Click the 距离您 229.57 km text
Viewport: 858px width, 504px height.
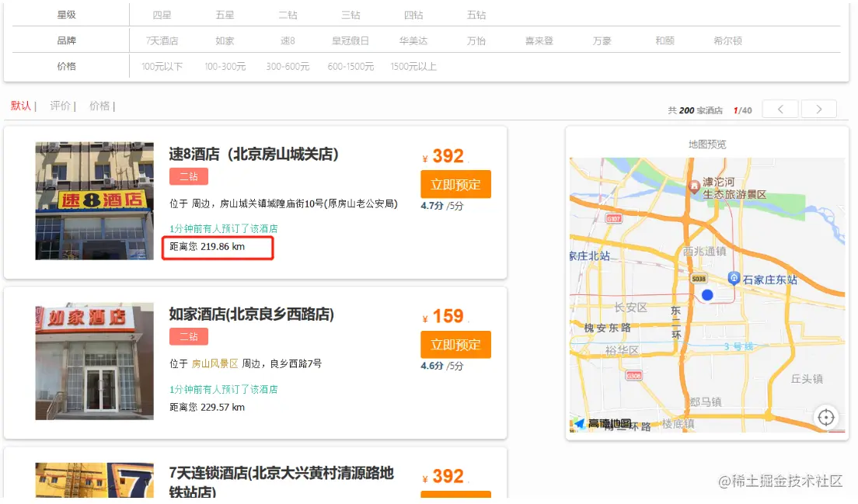pyautogui.click(x=207, y=407)
